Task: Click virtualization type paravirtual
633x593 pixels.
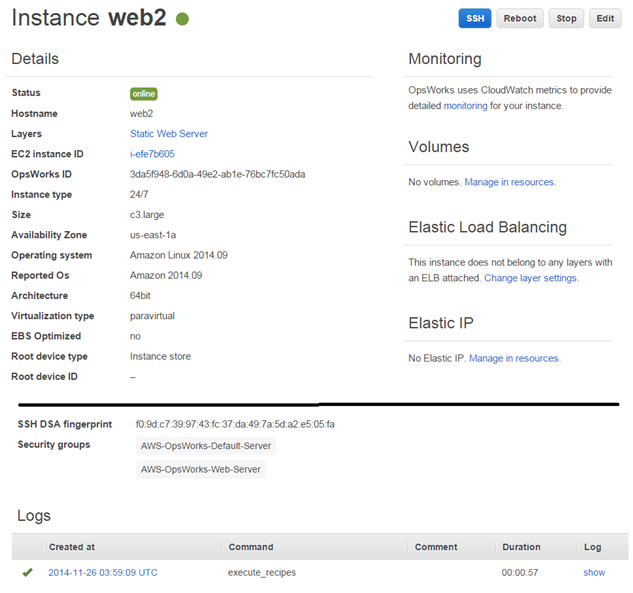Action: 152,316
